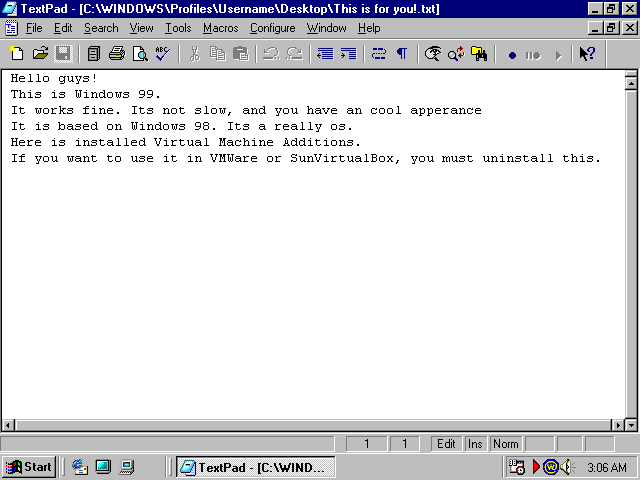The image size is (640, 480).
Task: Click the increase indent icon
Action: (349, 53)
